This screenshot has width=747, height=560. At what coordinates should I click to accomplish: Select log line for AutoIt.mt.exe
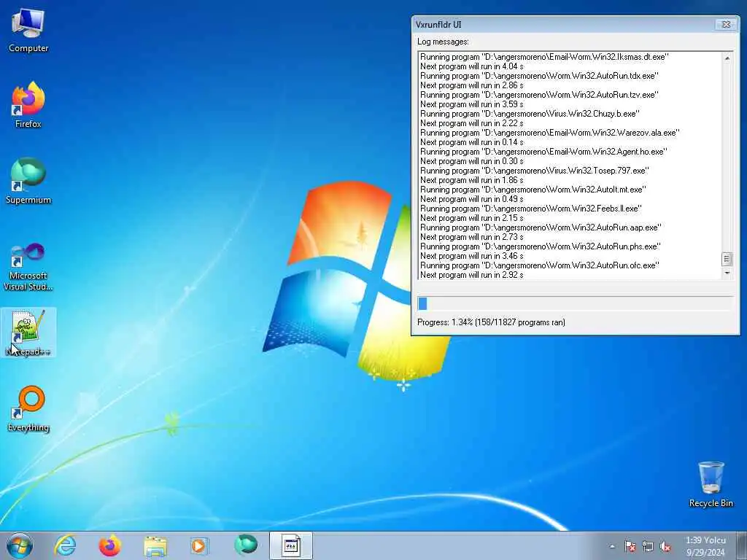(533, 190)
